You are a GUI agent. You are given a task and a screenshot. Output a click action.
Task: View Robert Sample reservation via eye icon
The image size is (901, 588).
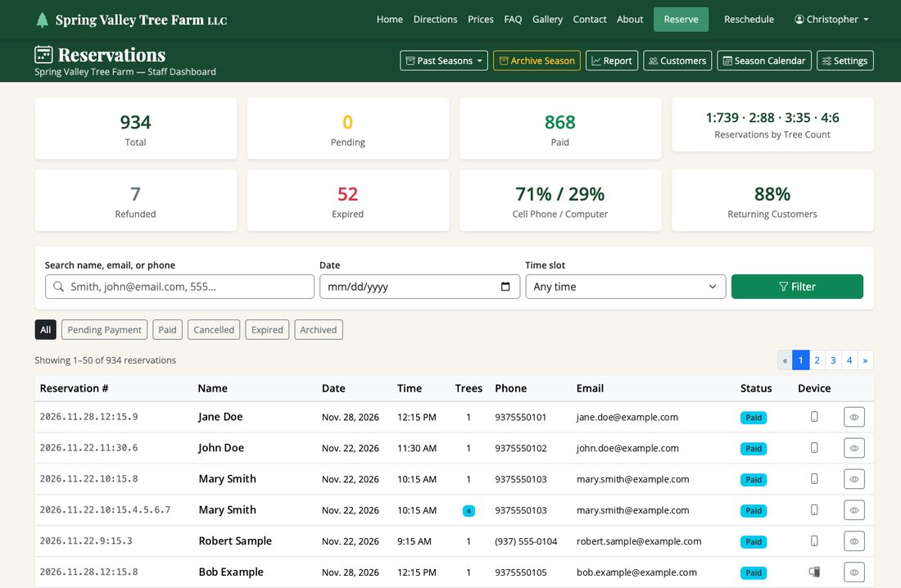coord(853,541)
